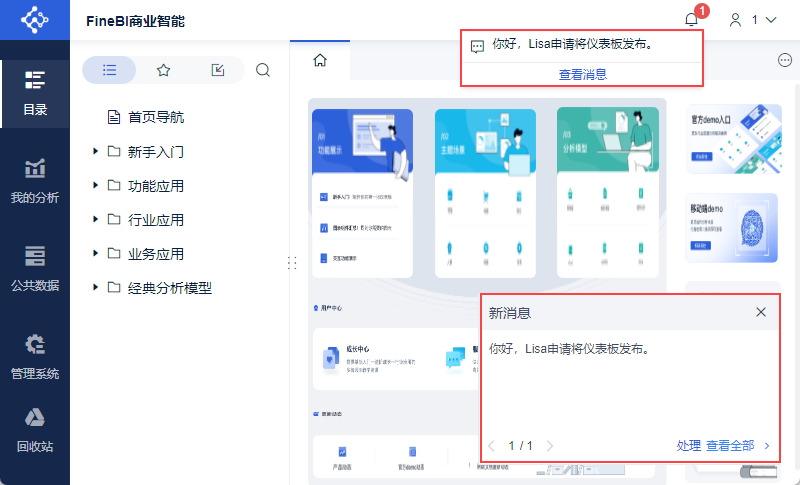This screenshot has width=800, height=485.
Task: Switch to the list directory view
Action: click(109, 70)
